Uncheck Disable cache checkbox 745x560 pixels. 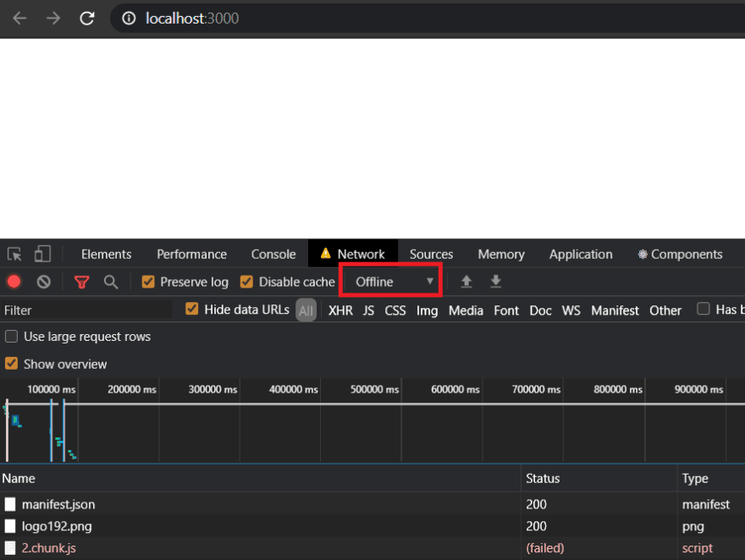246,282
